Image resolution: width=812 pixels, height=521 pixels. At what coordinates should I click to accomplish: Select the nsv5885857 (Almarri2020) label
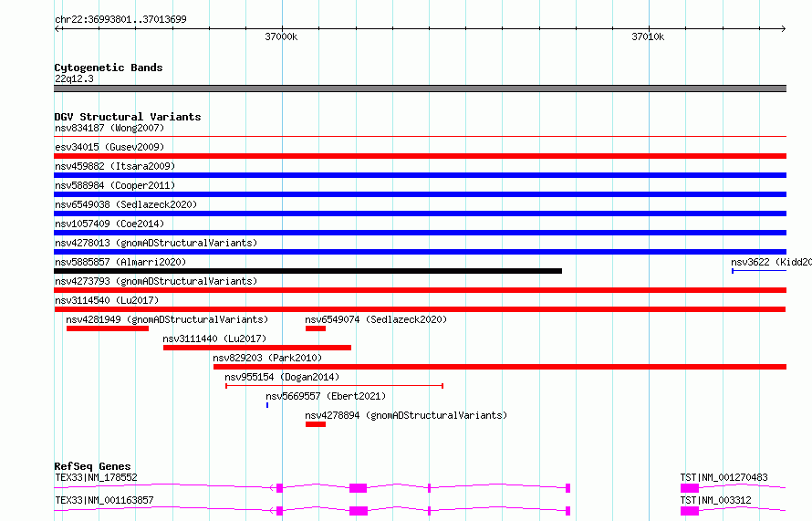(x=120, y=262)
